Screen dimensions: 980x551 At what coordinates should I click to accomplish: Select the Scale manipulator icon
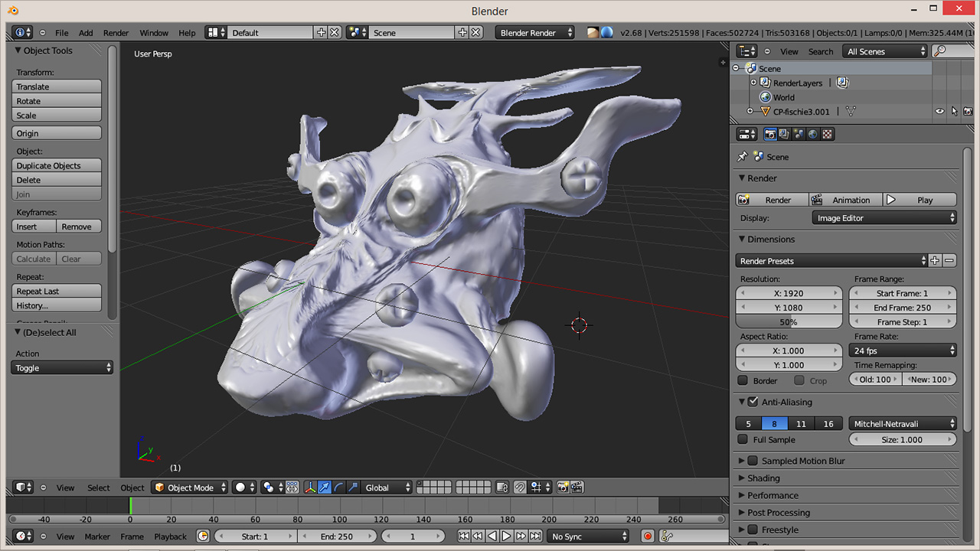coord(353,487)
